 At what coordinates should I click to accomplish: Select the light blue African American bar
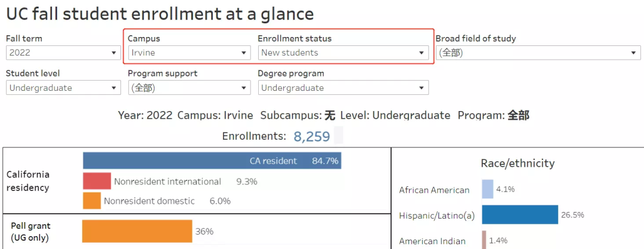tap(487, 189)
